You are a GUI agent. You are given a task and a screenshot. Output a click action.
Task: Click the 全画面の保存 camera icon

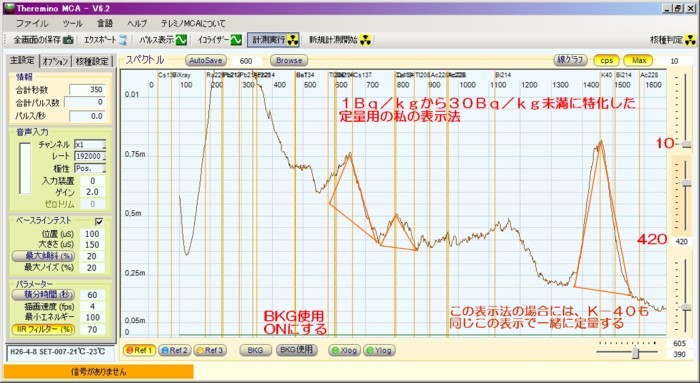coord(68,40)
